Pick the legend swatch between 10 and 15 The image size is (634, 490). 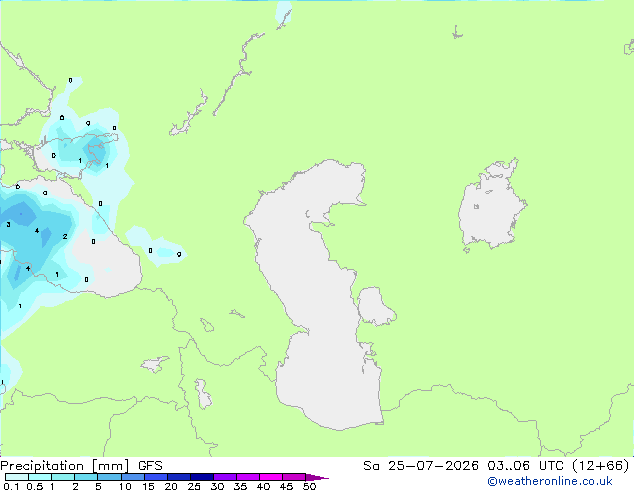click(132, 477)
